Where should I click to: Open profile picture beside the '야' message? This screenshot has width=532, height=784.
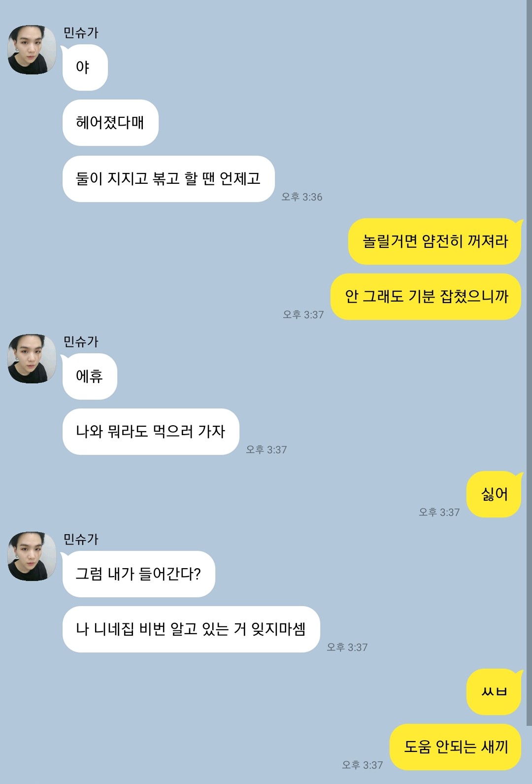point(32,50)
